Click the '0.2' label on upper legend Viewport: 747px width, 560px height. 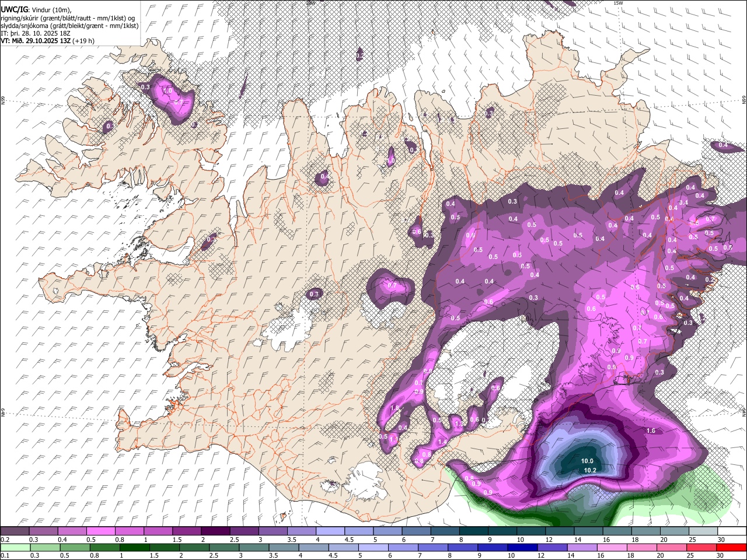pyautogui.click(x=4, y=540)
